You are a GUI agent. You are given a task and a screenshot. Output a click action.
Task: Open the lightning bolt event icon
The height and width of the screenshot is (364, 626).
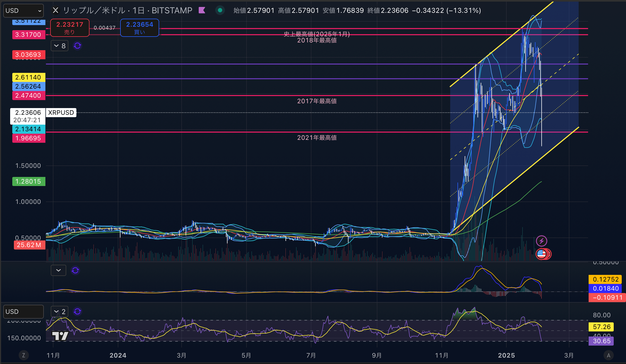click(542, 241)
